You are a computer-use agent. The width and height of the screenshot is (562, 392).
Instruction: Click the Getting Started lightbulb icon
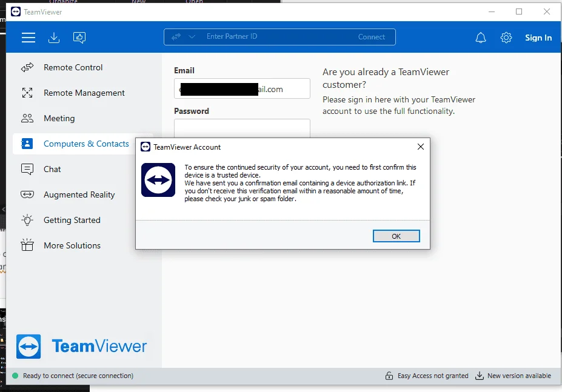[x=27, y=220]
